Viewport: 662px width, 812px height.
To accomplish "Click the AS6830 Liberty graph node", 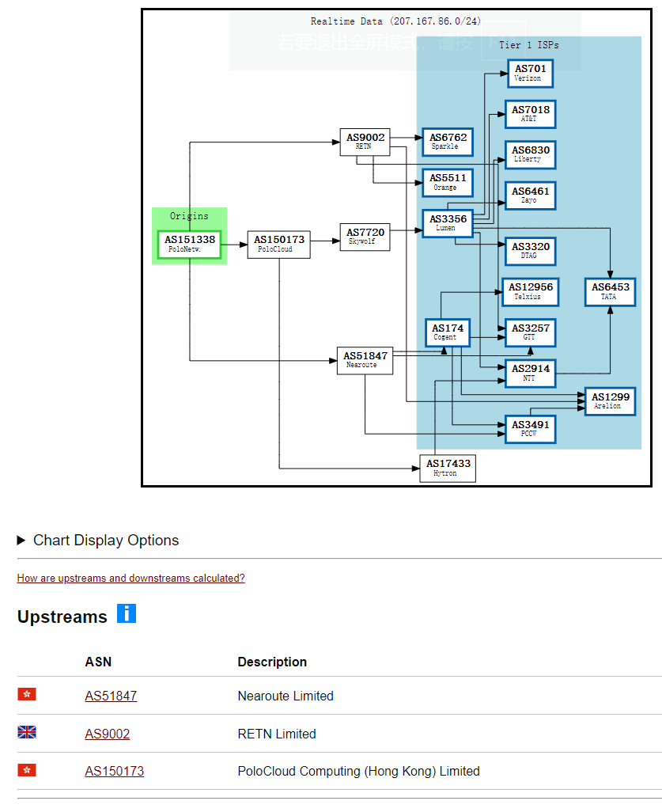I will [x=531, y=155].
